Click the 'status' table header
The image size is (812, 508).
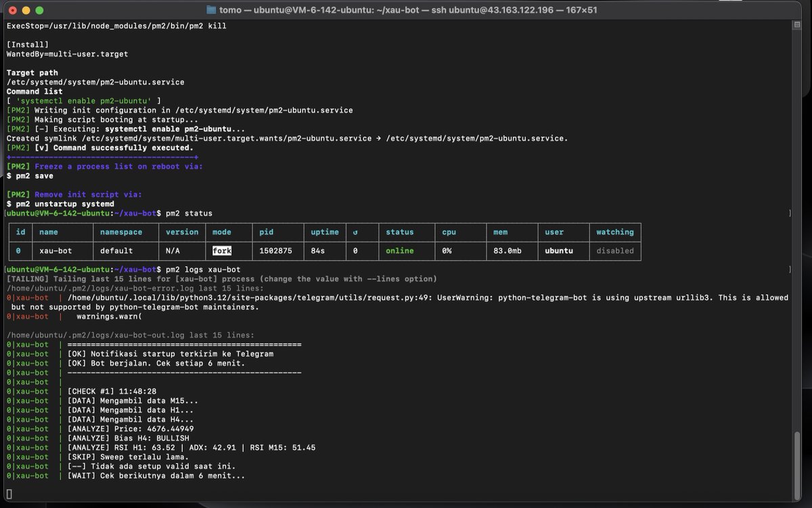[x=400, y=232]
